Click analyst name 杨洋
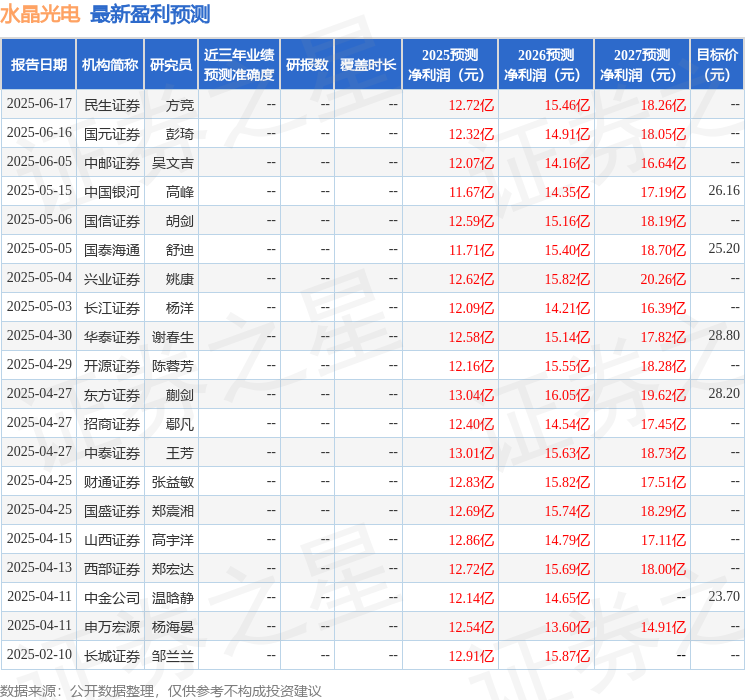The image size is (745, 700). 180,308
